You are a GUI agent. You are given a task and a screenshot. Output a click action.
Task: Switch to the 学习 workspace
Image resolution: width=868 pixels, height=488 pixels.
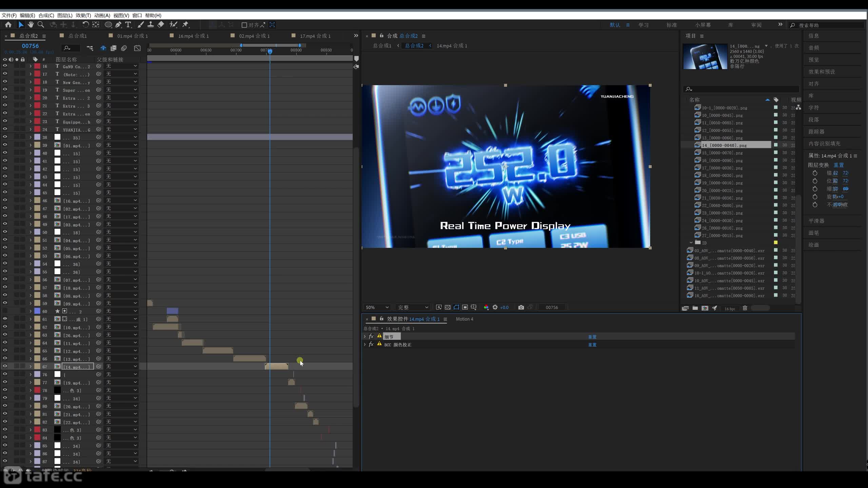pos(644,25)
